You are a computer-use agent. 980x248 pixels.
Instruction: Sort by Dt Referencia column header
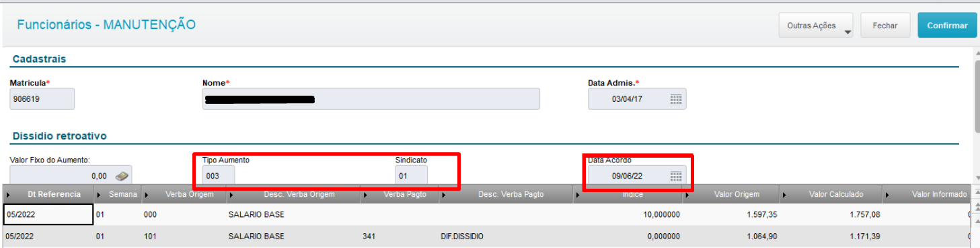point(48,194)
